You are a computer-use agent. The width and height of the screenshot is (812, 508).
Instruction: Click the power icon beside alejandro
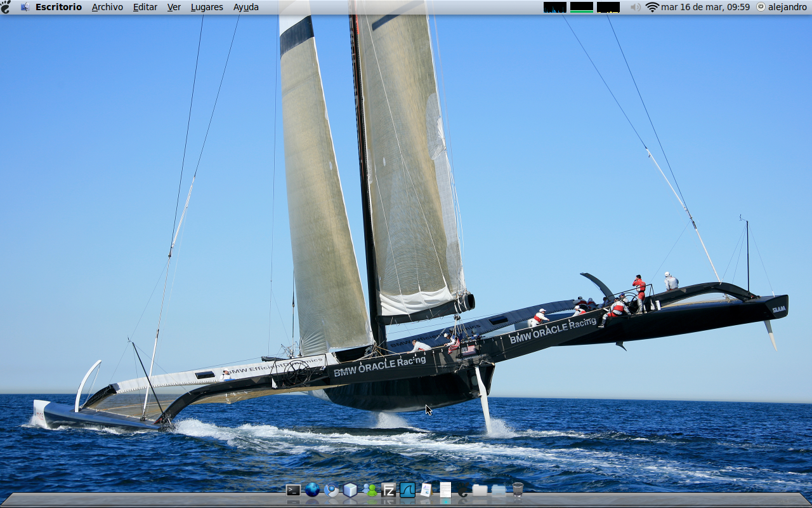tap(761, 7)
